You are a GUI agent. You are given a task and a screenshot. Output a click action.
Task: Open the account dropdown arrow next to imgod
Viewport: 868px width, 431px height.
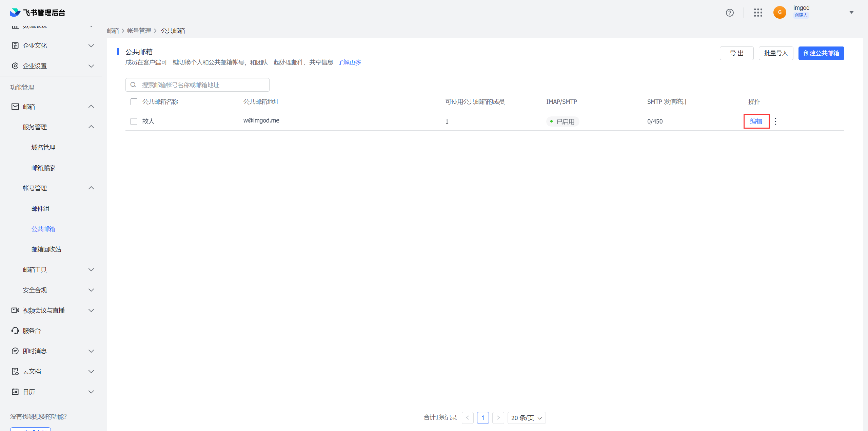[851, 13]
